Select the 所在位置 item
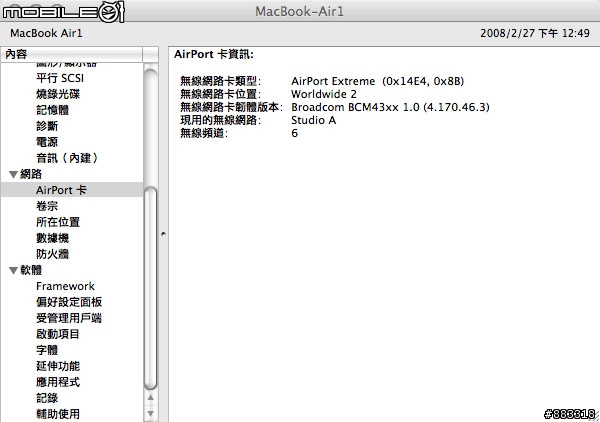 58,222
